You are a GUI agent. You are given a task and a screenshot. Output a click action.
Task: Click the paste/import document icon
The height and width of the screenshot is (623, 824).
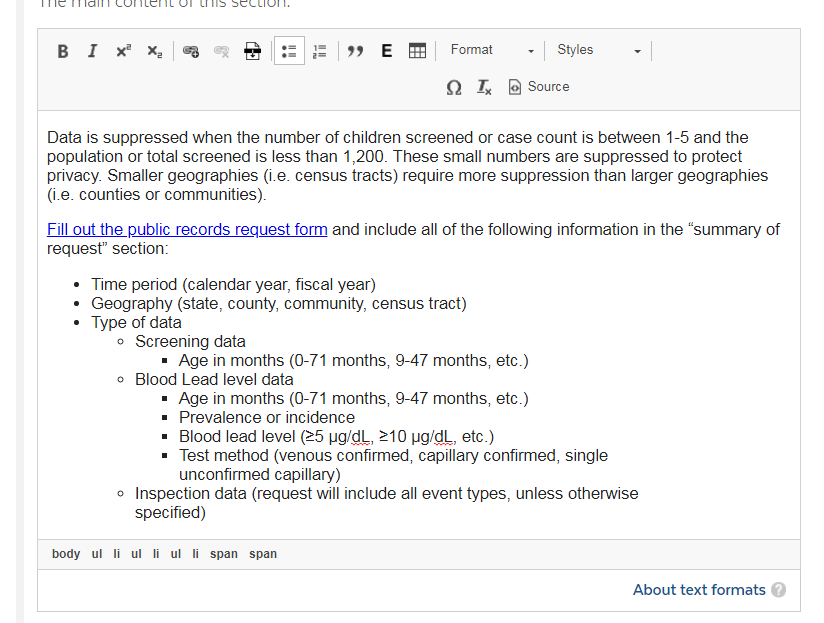coord(252,51)
